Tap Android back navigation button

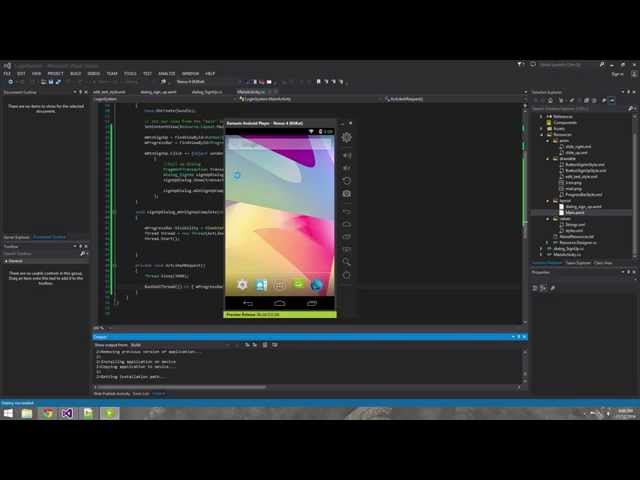pyautogui.click(x=248, y=303)
